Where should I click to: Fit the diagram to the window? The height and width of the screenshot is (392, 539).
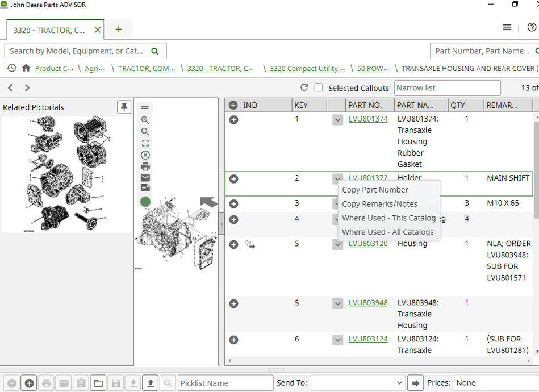145,143
